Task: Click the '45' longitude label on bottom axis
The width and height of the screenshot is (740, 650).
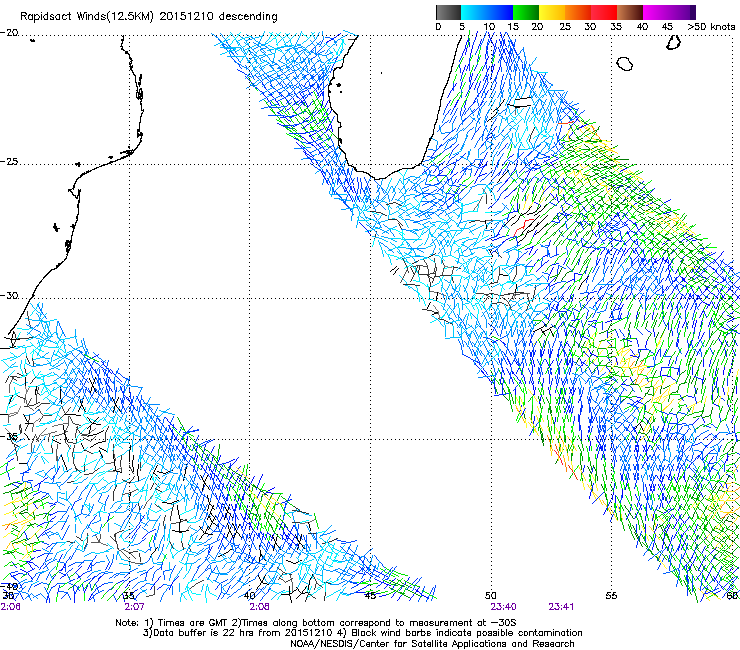Action: [x=370, y=596]
